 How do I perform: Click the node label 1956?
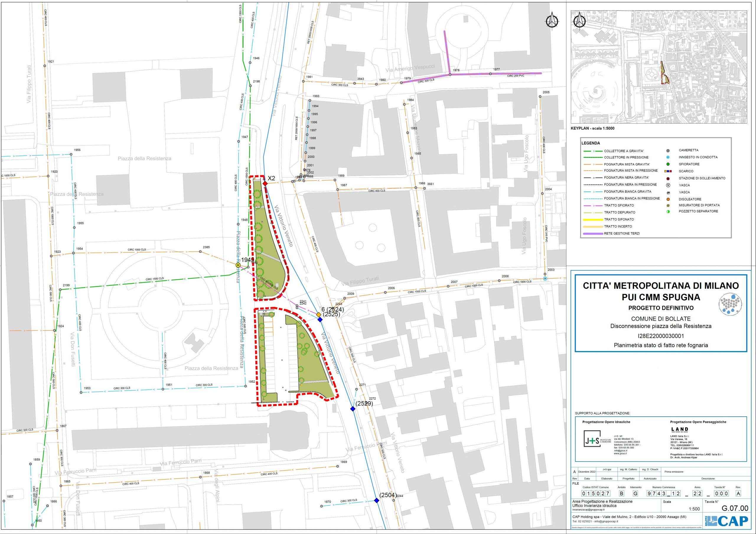(77, 150)
